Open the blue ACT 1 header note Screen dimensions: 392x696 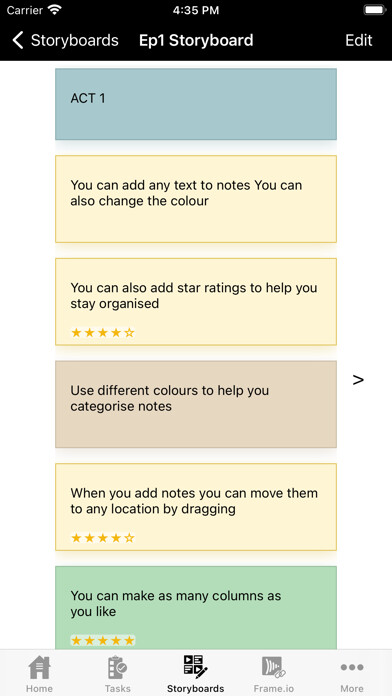[x=196, y=104]
